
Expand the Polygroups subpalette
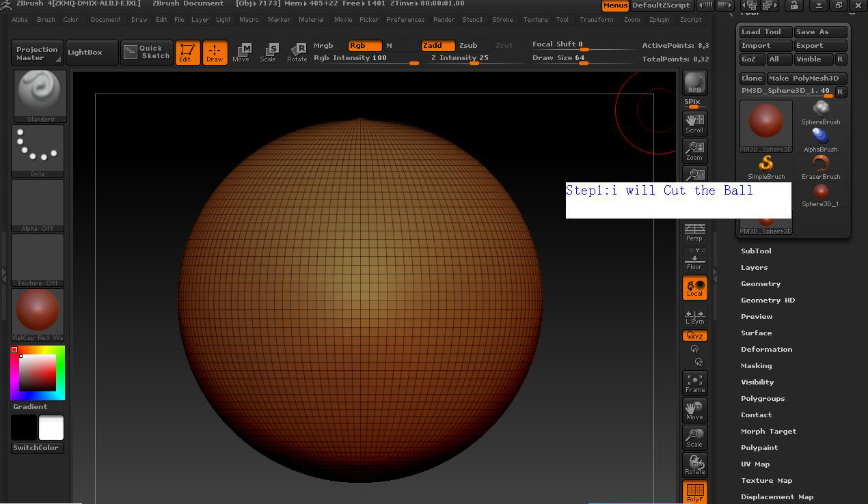coord(763,398)
